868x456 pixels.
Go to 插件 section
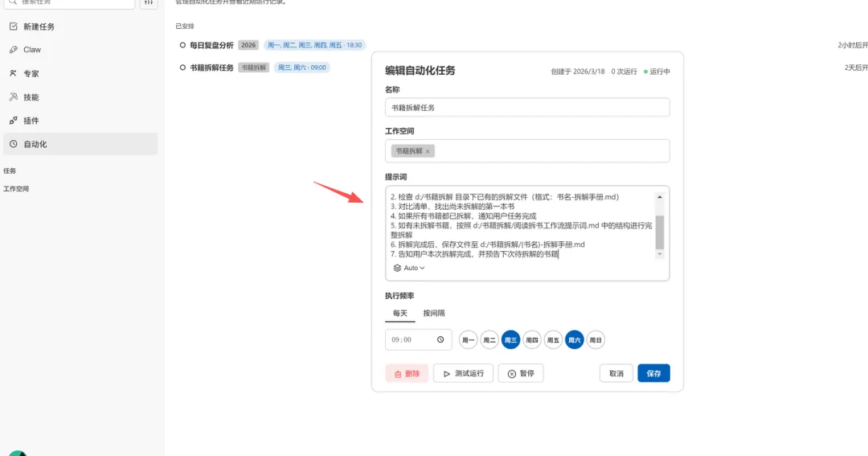tap(80, 121)
